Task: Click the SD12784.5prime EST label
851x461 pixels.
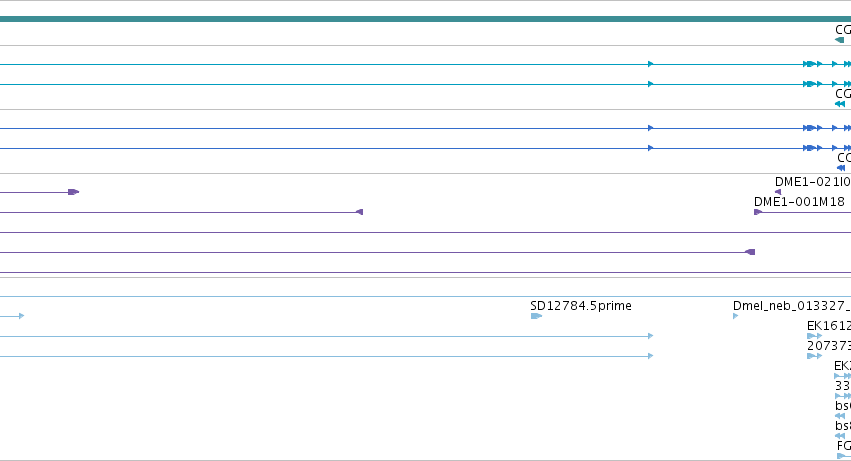Action: click(581, 306)
